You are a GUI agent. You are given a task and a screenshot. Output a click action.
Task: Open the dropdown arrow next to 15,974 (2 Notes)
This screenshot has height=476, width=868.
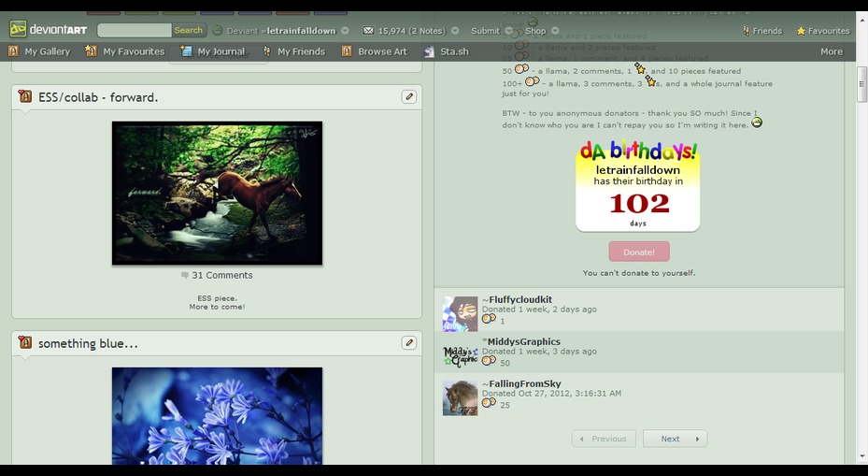[455, 31]
